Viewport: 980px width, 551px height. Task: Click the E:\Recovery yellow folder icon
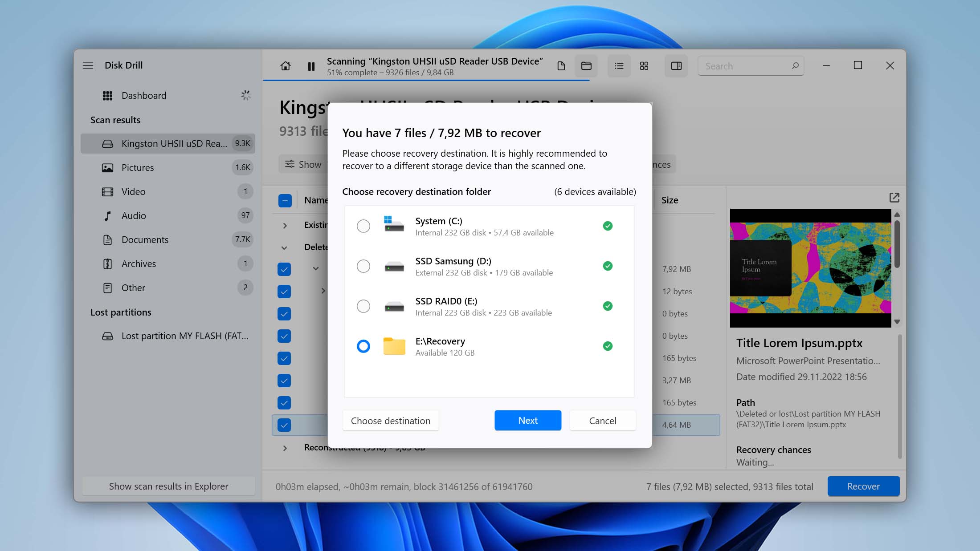pos(394,346)
